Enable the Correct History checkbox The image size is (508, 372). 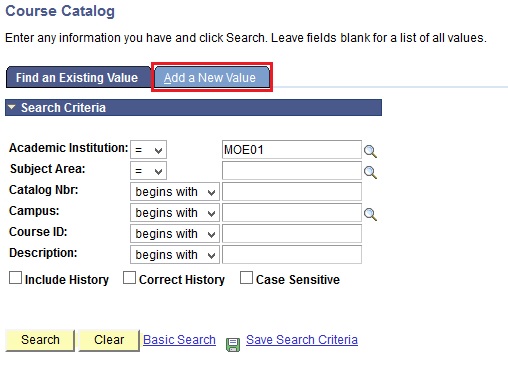(129, 278)
